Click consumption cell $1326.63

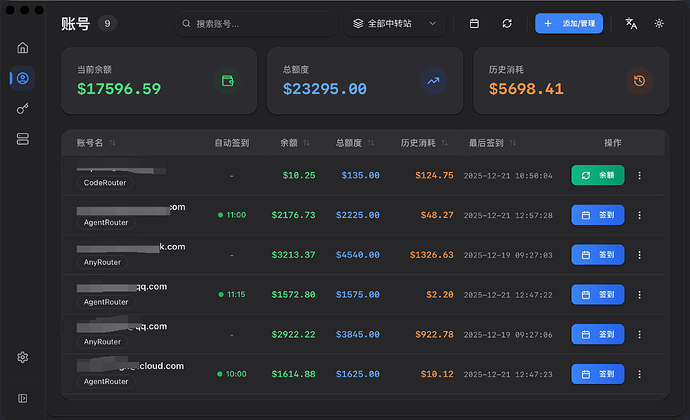(432, 255)
